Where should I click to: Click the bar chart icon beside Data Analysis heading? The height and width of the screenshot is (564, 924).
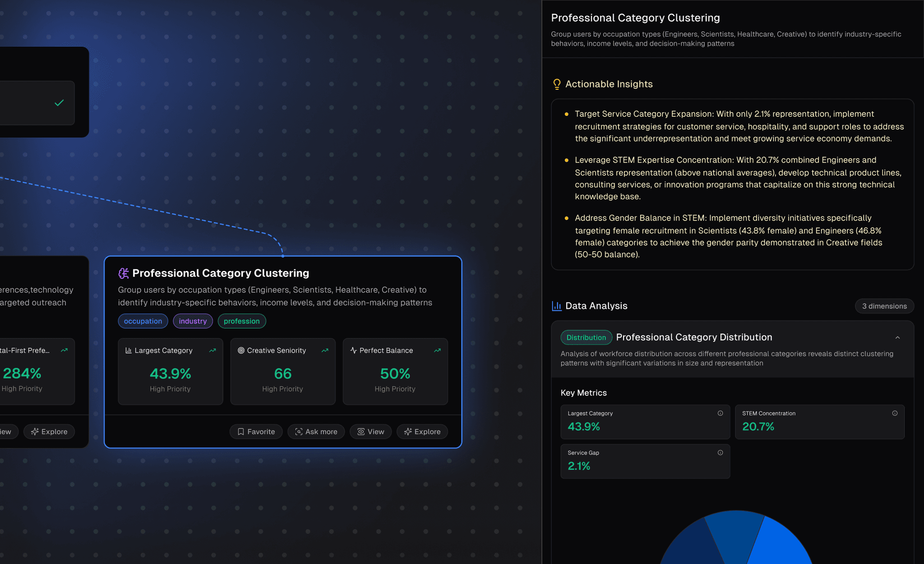pos(556,306)
